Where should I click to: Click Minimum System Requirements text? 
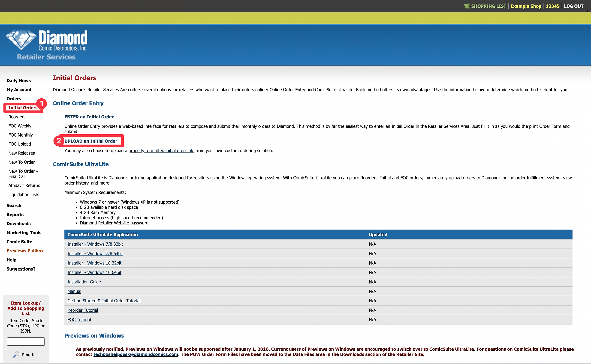click(95, 192)
